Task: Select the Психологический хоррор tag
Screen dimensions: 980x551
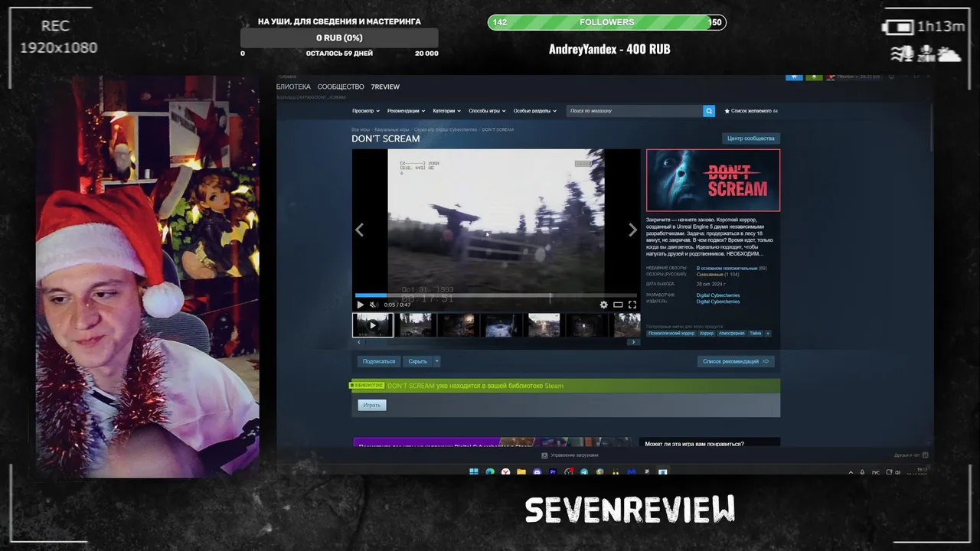Action: [671, 333]
